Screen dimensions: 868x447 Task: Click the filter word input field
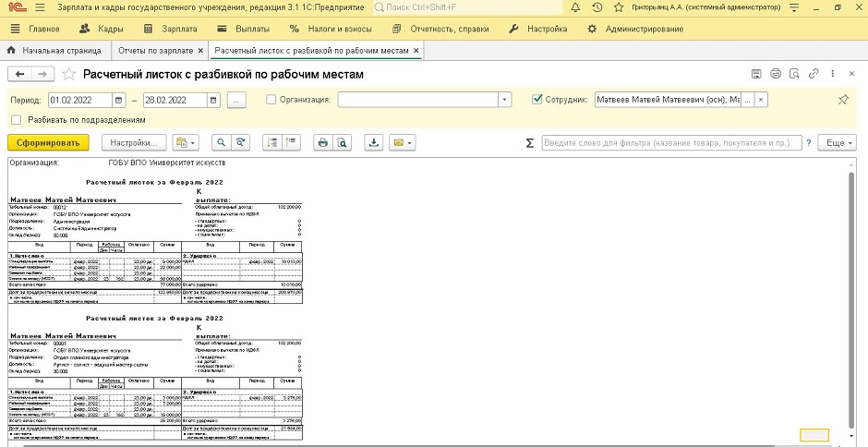click(x=669, y=143)
